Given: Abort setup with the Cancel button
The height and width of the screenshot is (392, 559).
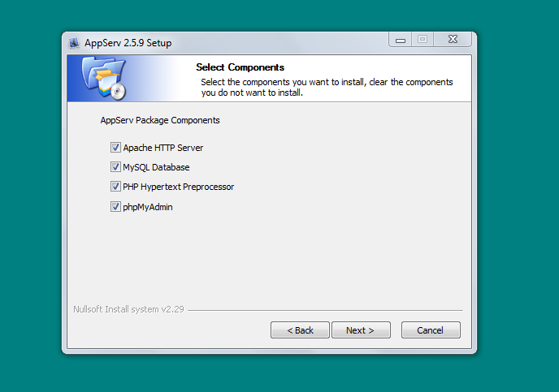Looking at the screenshot, I should (x=431, y=330).
